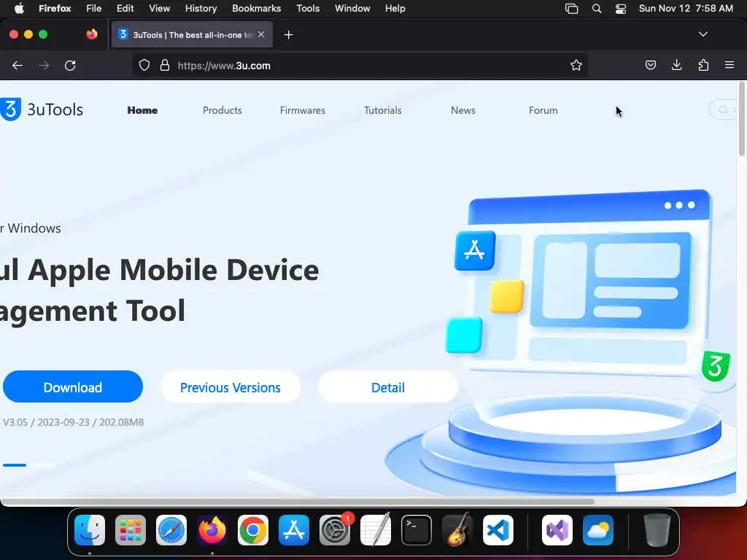Click the Previous Versions button
This screenshot has width=747, height=560.
tap(231, 387)
